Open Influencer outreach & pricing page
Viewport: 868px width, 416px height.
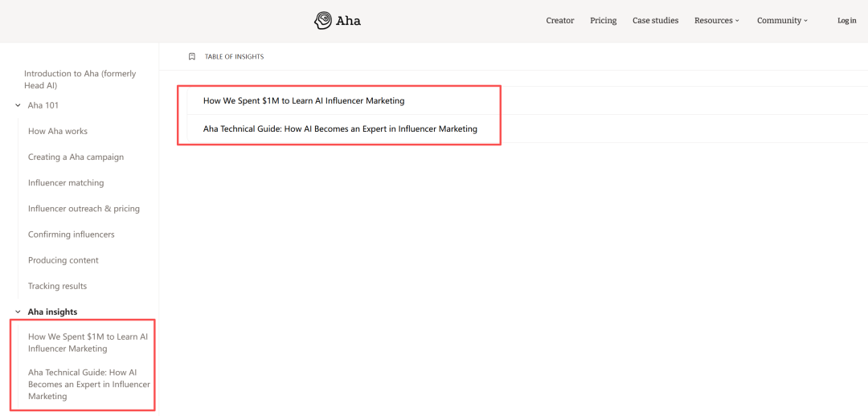point(84,208)
